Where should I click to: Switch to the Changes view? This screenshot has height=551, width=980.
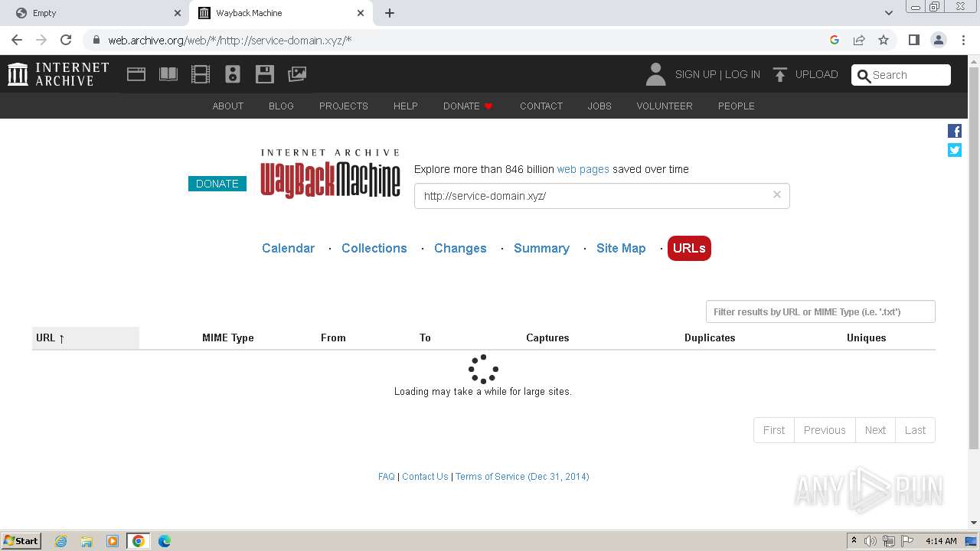point(460,248)
